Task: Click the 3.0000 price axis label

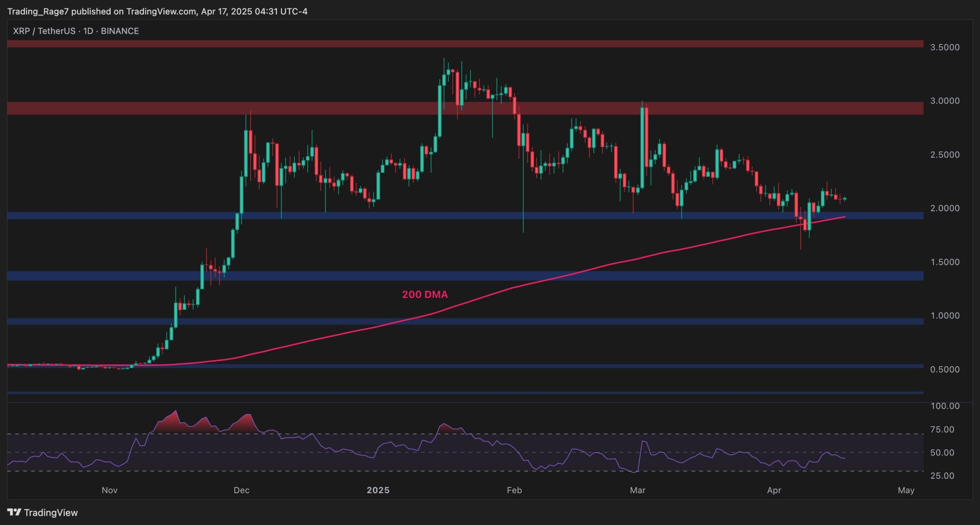Action: (x=945, y=101)
